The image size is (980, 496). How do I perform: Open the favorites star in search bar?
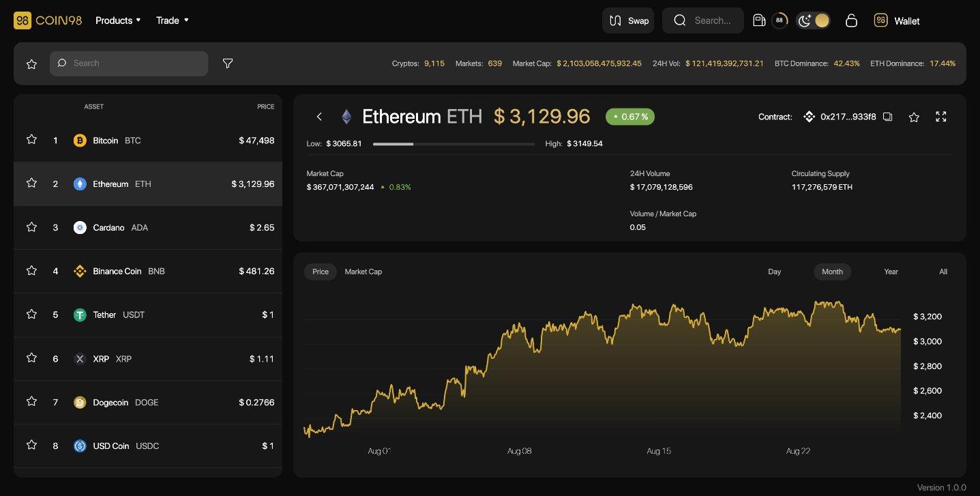tap(31, 63)
